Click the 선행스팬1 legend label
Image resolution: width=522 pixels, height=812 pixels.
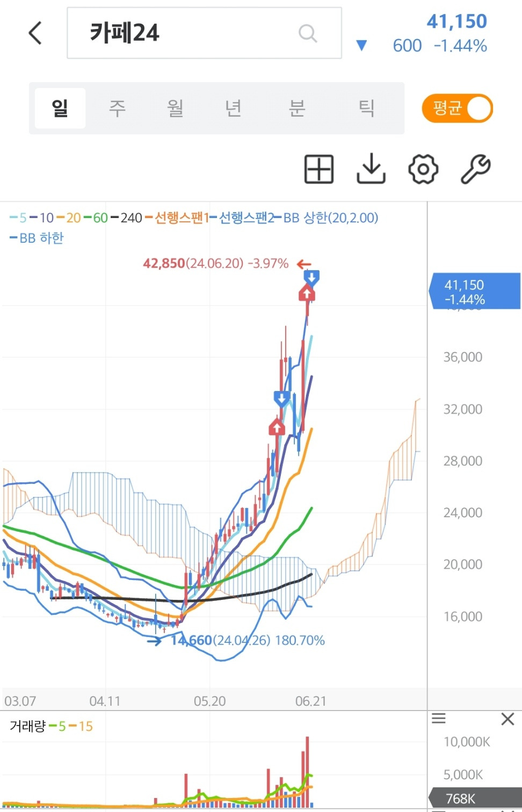177,218
